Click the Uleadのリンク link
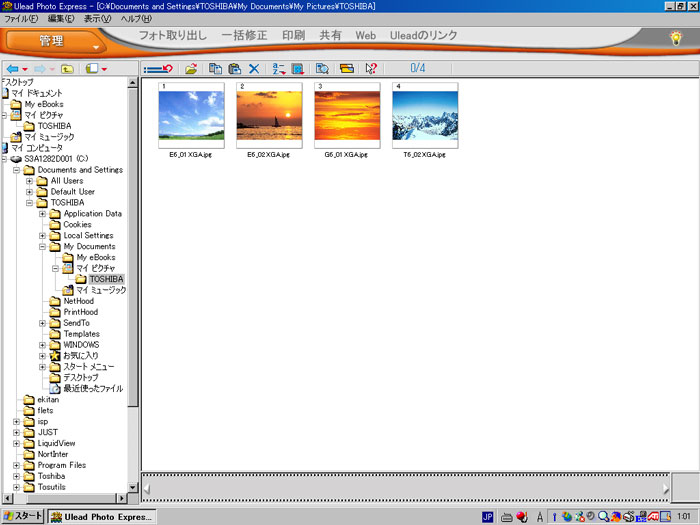Viewport: 700px width, 525px height. click(x=423, y=36)
